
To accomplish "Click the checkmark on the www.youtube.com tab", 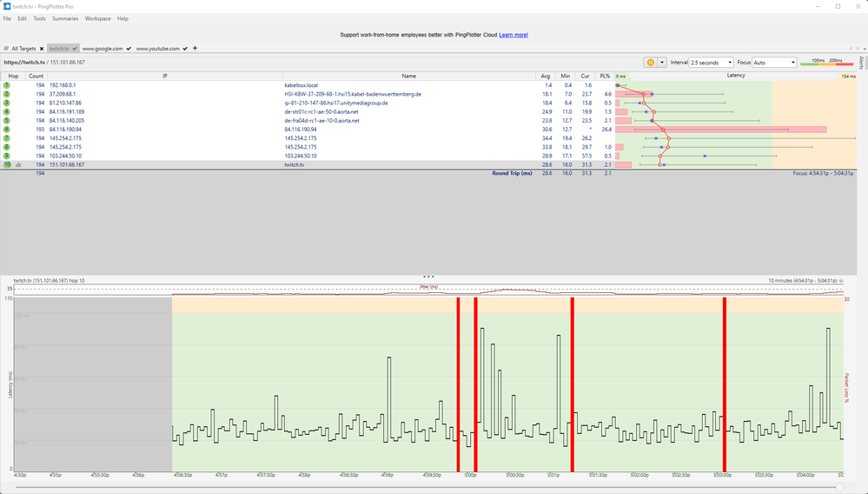I will click(x=185, y=49).
